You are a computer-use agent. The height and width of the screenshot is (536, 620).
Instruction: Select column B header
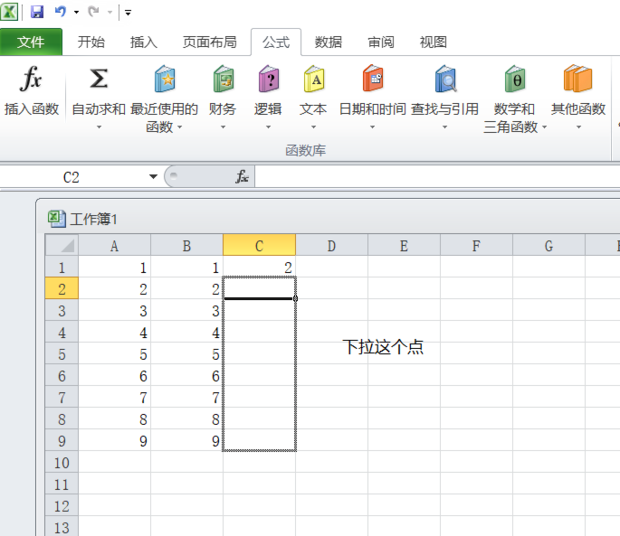(187, 245)
